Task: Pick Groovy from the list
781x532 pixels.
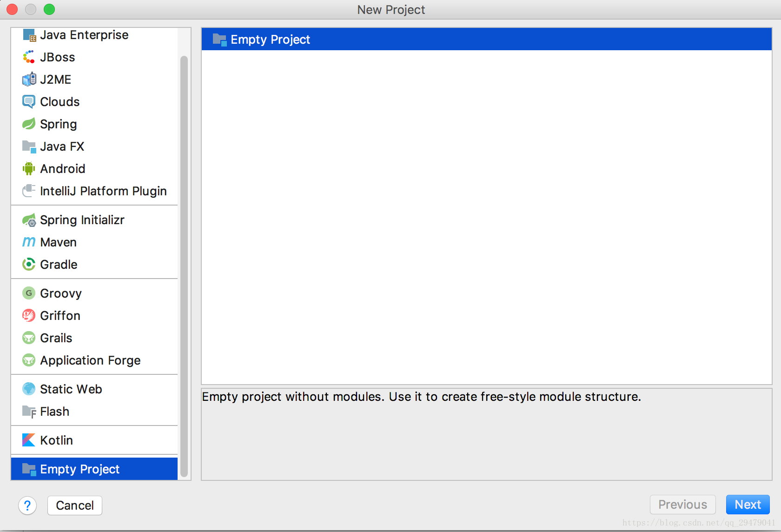Action: point(94,293)
